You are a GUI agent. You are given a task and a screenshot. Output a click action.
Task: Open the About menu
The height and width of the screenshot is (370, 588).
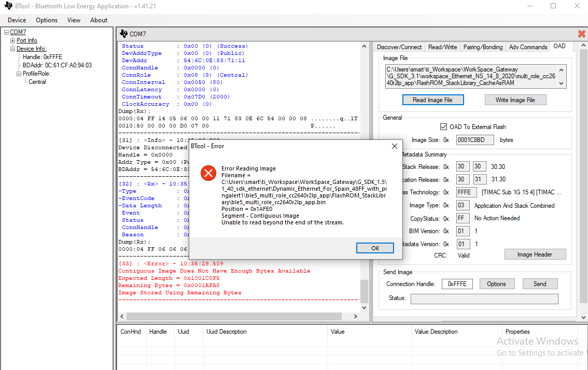tap(99, 20)
